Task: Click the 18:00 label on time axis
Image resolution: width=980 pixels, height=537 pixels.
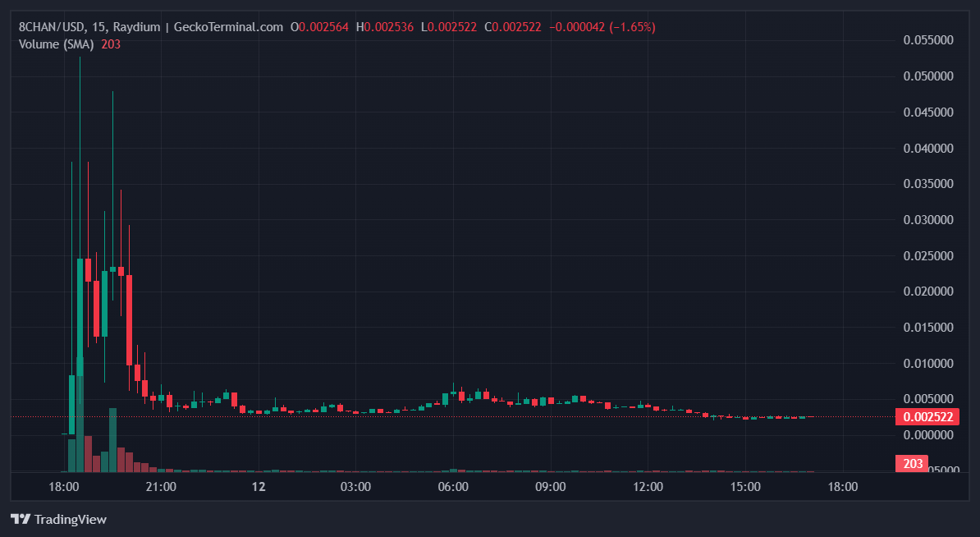Action: [66, 486]
